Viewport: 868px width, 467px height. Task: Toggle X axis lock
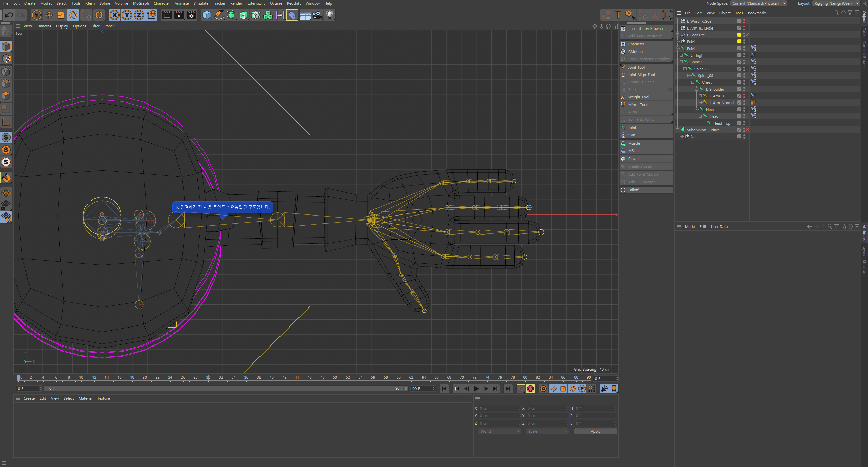[x=115, y=15]
